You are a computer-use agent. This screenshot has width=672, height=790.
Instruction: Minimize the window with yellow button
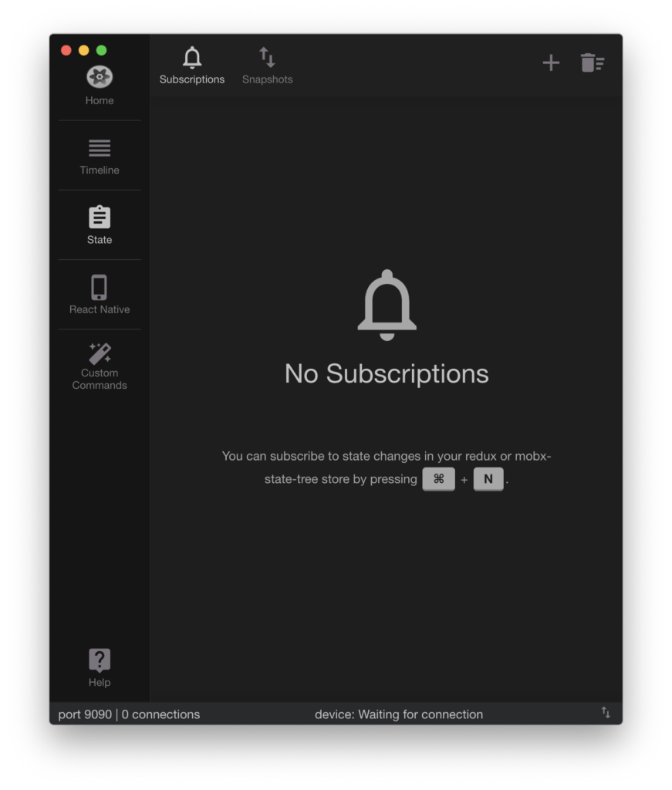[x=83, y=50]
